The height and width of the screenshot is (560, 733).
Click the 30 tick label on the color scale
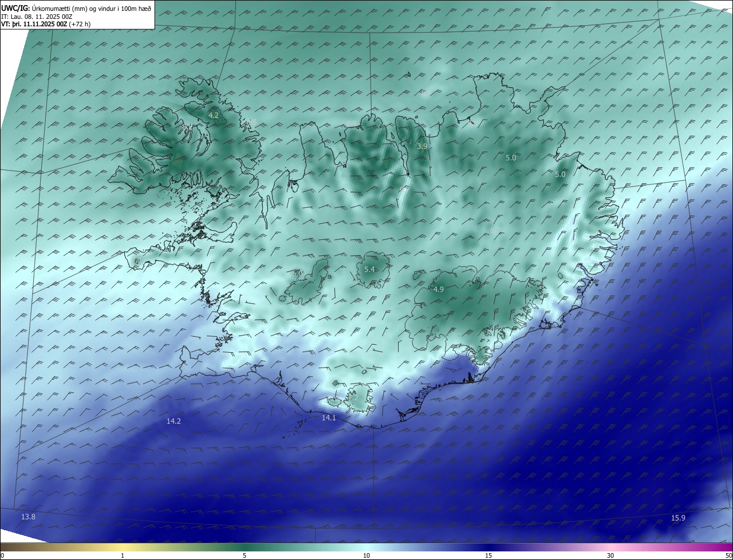tap(610, 555)
